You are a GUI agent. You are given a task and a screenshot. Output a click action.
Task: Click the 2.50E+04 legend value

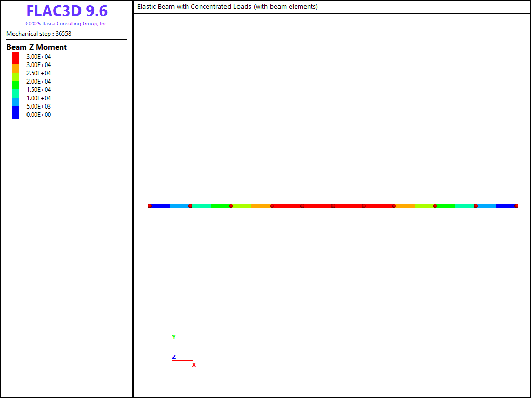pyautogui.click(x=39, y=73)
